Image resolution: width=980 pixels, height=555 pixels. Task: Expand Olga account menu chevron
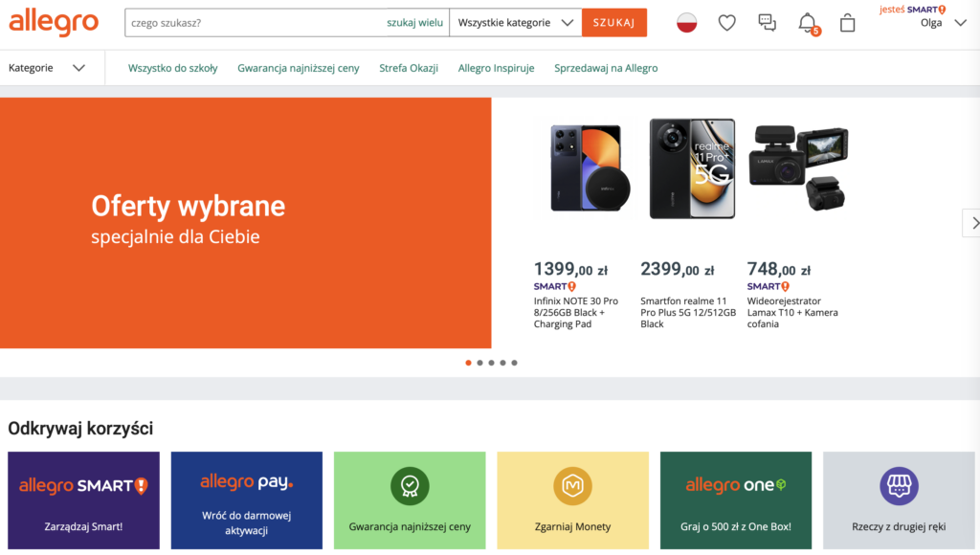(961, 23)
